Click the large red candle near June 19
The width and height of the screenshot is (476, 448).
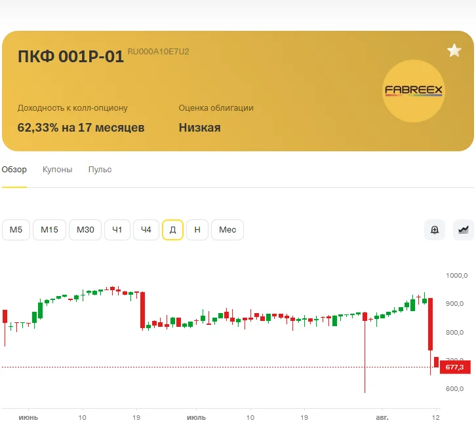142,310
